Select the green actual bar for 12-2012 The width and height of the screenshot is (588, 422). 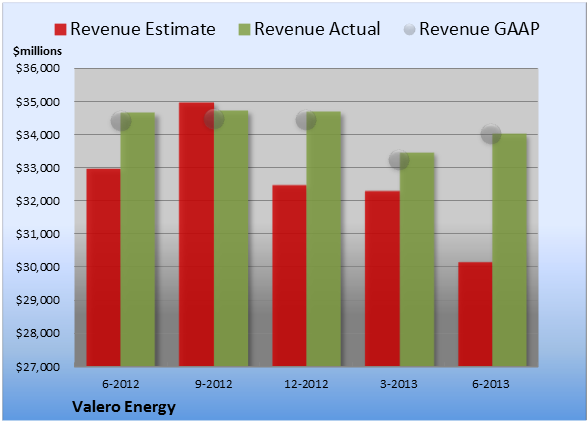point(324,239)
